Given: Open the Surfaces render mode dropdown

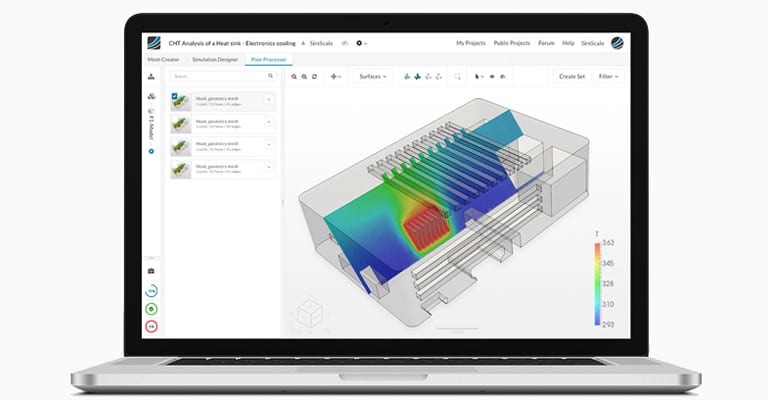Looking at the screenshot, I should coord(373,76).
